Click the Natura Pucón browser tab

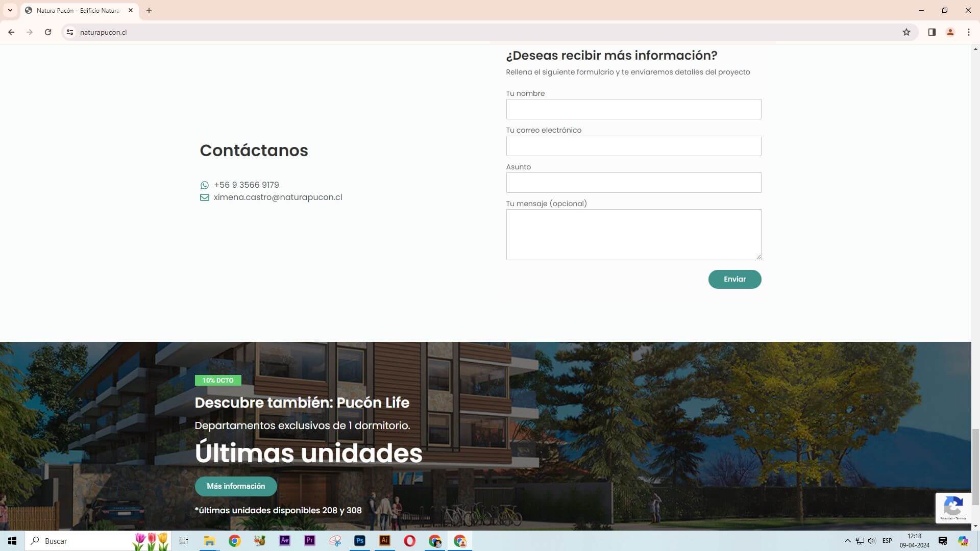pyautogui.click(x=78, y=10)
